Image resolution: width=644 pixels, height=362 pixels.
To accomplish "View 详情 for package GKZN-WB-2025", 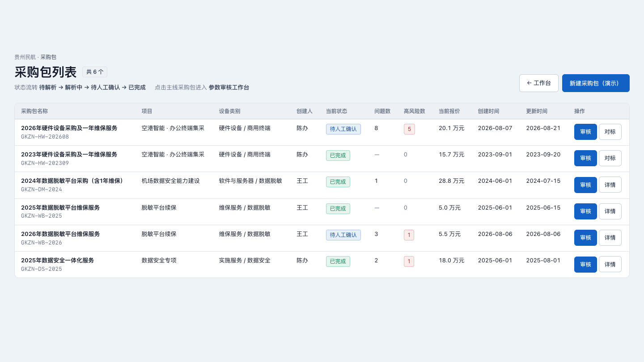I will click(610, 211).
